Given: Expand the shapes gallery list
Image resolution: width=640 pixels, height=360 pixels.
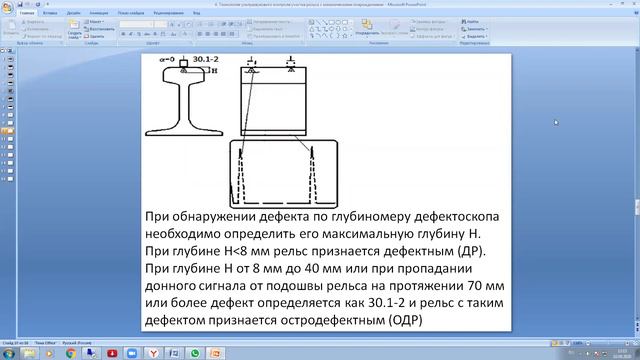Looking at the screenshot, I should [x=351, y=36].
